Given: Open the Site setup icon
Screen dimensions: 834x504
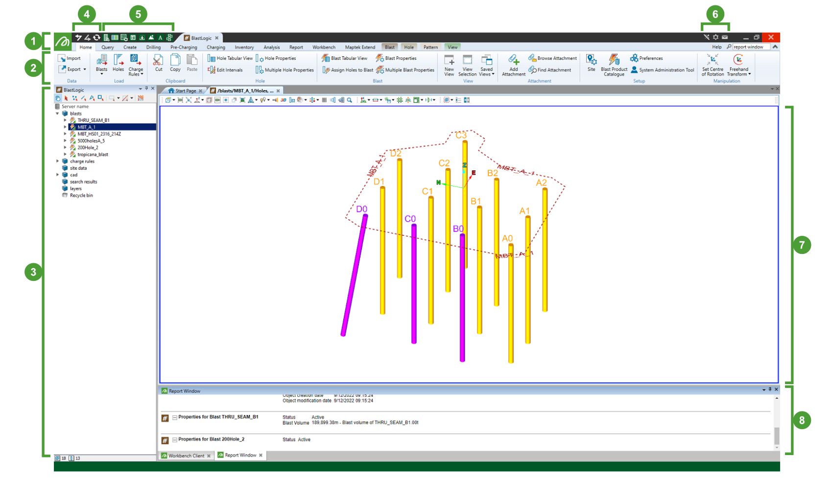Looking at the screenshot, I should (x=592, y=60).
